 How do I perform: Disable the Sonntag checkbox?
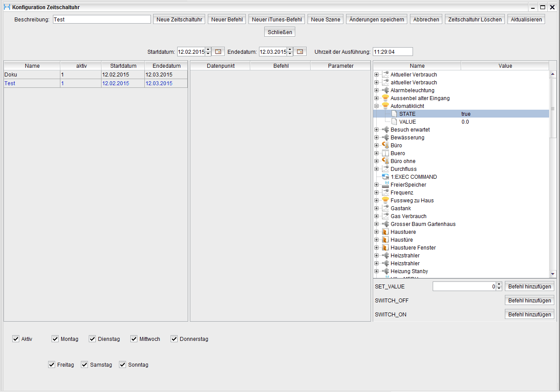tap(122, 364)
